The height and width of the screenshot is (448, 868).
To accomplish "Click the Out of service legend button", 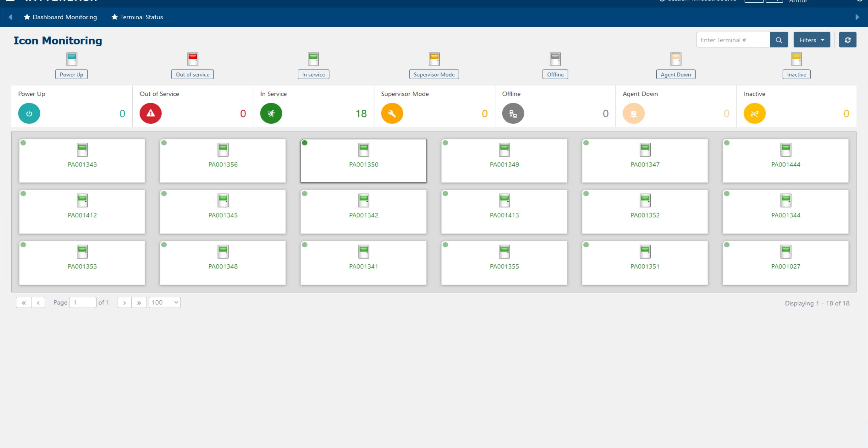I will click(x=192, y=75).
